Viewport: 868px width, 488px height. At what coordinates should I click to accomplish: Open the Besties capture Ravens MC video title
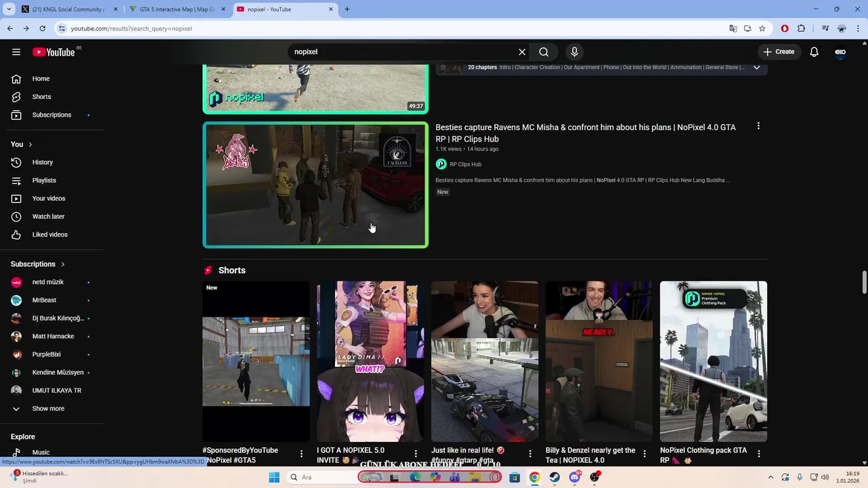click(585, 133)
